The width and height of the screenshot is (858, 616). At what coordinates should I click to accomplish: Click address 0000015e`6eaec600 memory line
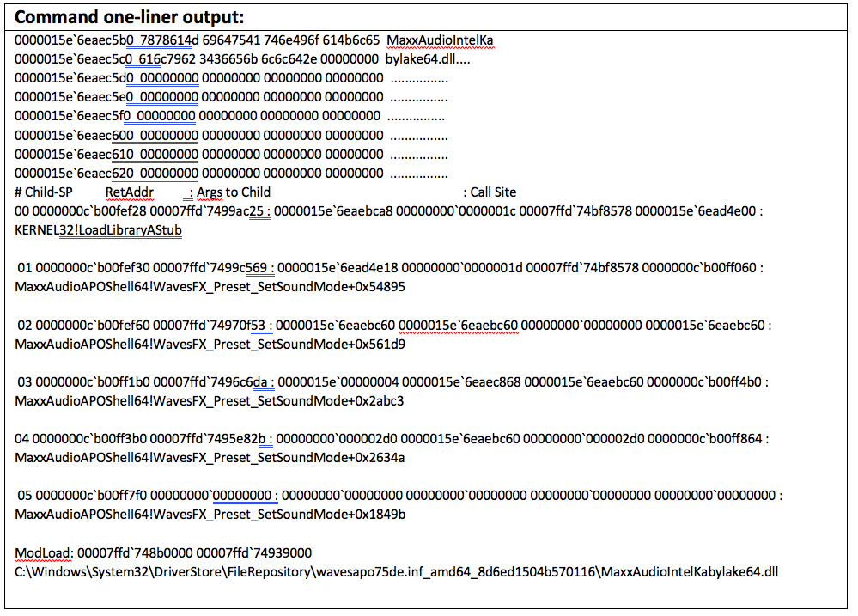[232, 135]
